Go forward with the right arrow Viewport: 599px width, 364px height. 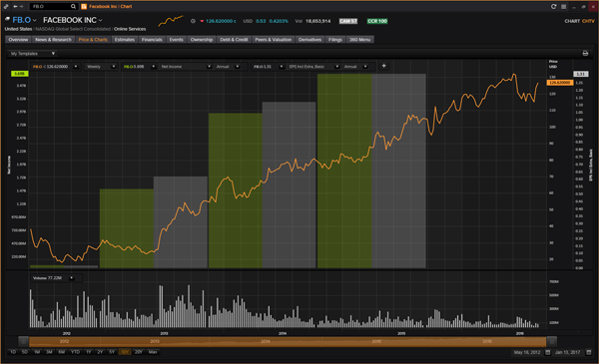point(21,7)
